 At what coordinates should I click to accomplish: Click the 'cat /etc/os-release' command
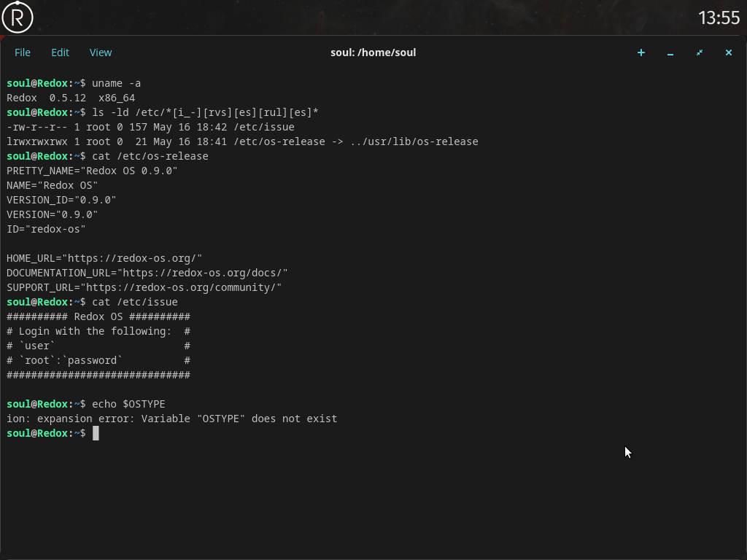[x=150, y=156]
